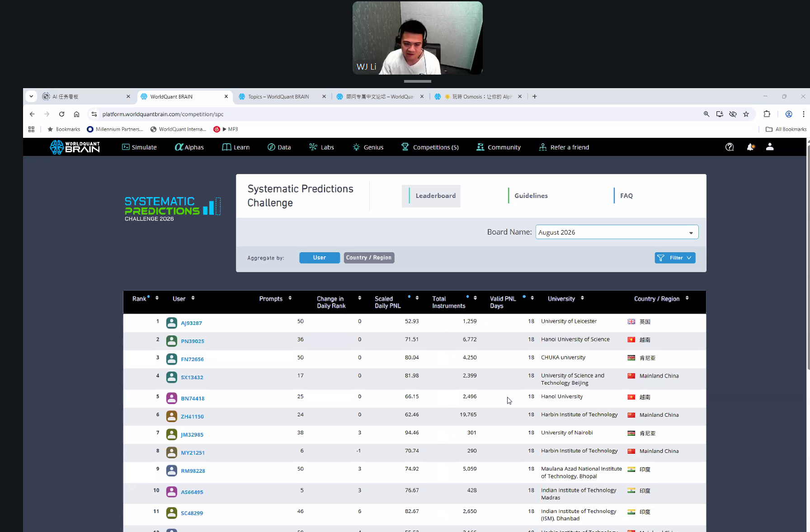This screenshot has width=810, height=532.
Task: Open the Chrome three-dot menu
Action: 803,114
